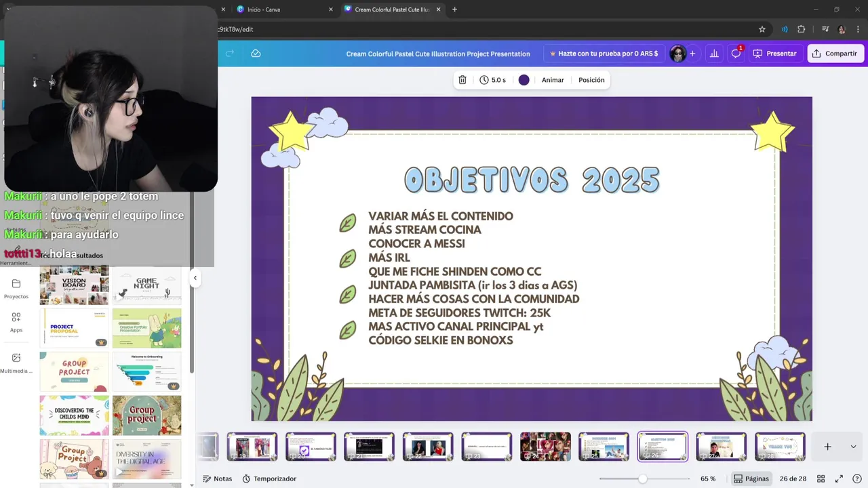Viewport: 868px width, 488px height.
Task: Delete the page with the trash icon
Action: [x=462, y=80]
